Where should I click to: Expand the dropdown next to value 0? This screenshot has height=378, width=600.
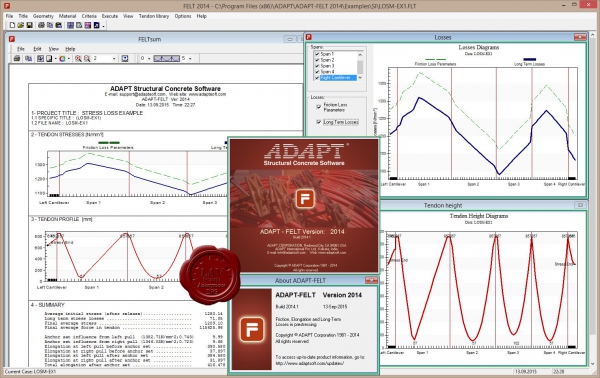coord(149,59)
